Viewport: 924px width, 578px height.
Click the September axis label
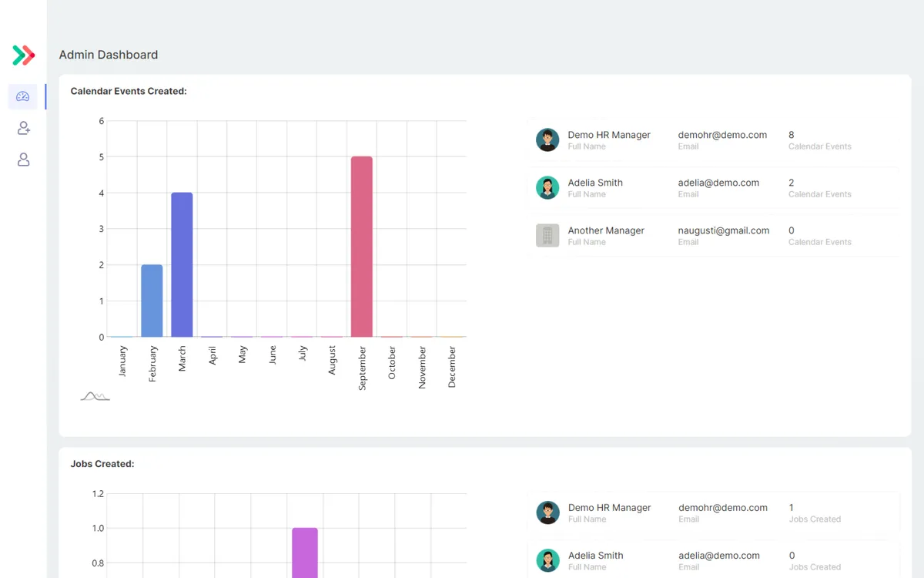pos(362,368)
